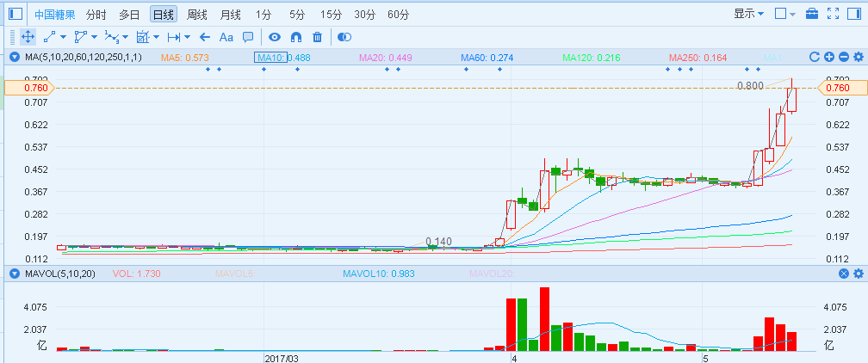Select the left arrow annotation tool
The height and width of the screenshot is (363, 868).
coord(205,37)
